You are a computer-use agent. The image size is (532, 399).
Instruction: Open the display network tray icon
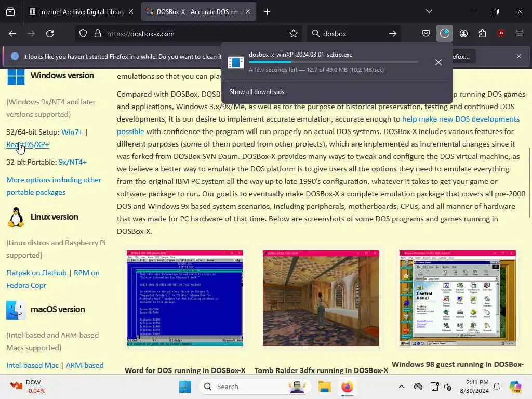[434, 387]
